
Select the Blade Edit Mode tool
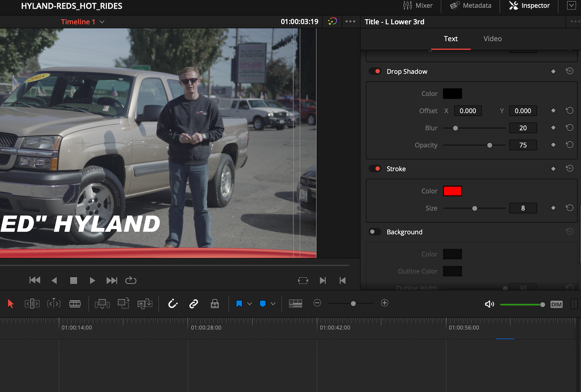click(75, 304)
